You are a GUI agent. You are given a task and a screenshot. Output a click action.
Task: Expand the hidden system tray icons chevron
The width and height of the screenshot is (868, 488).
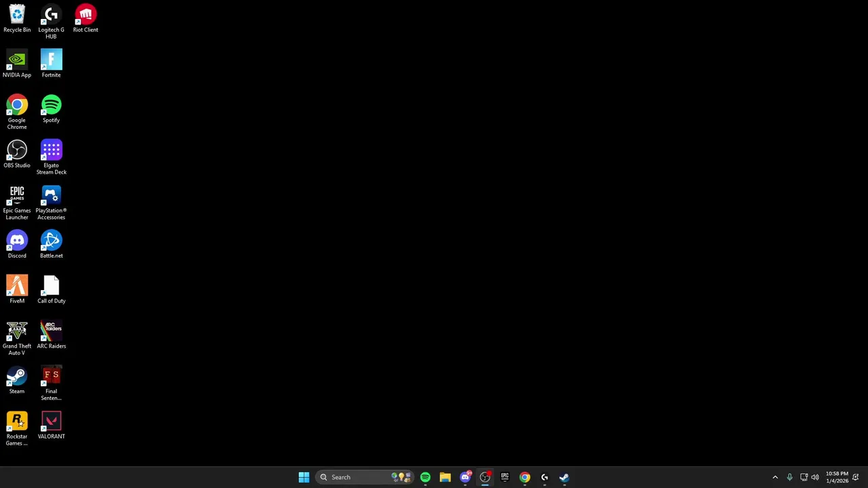pyautogui.click(x=775, y=477)
